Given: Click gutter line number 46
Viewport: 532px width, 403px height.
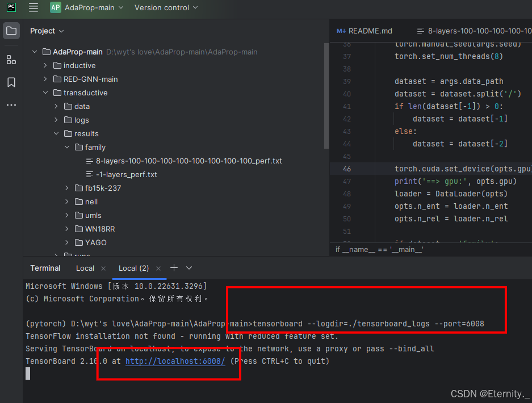Looking at the screenshot, I should tap(347, 169).
